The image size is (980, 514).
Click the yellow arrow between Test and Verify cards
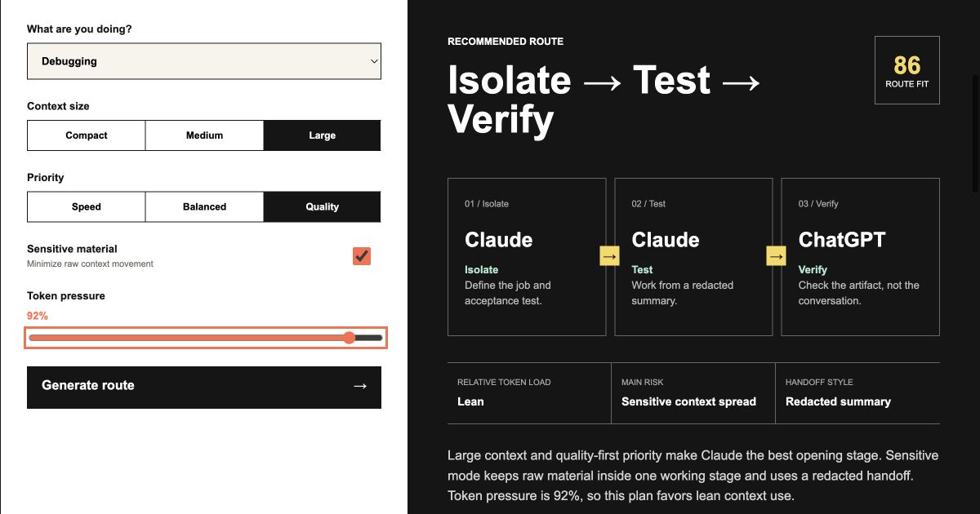pyautogui.click(x=777, y=256)
